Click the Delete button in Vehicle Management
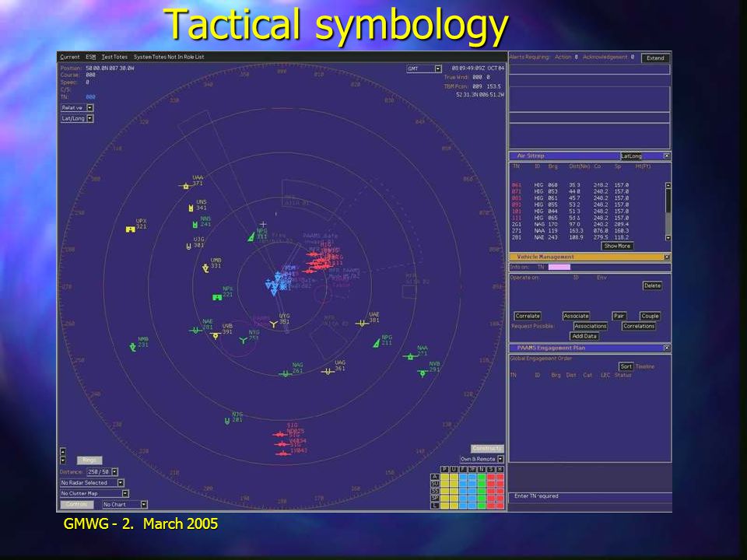 [x=652, y=285]
